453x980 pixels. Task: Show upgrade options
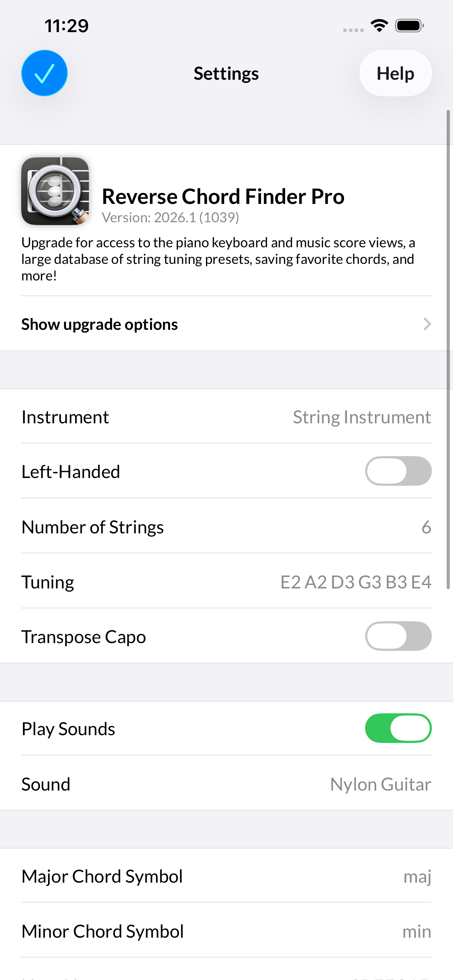pyautogui.click(x=99, y=324)
